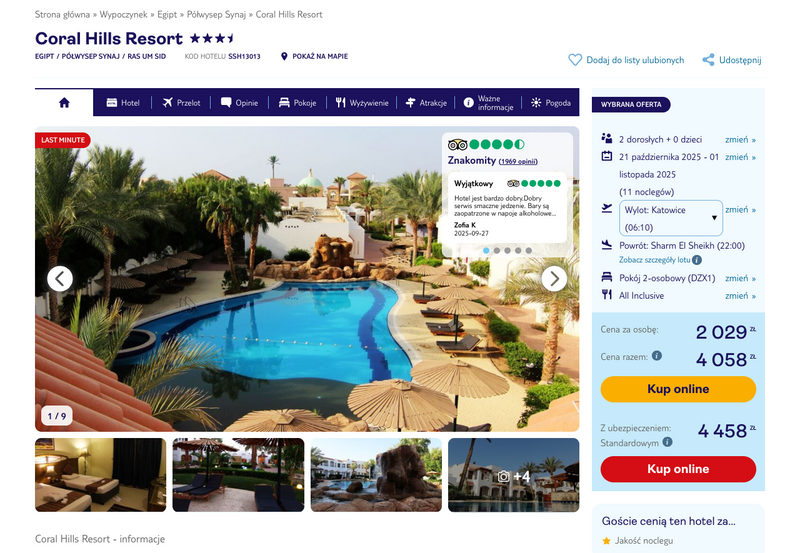Image resolution: width=800 pixels, height=553 pixels.
Task: Click info icon next to Standardowym insurance
Action: (x=667, y=442)
